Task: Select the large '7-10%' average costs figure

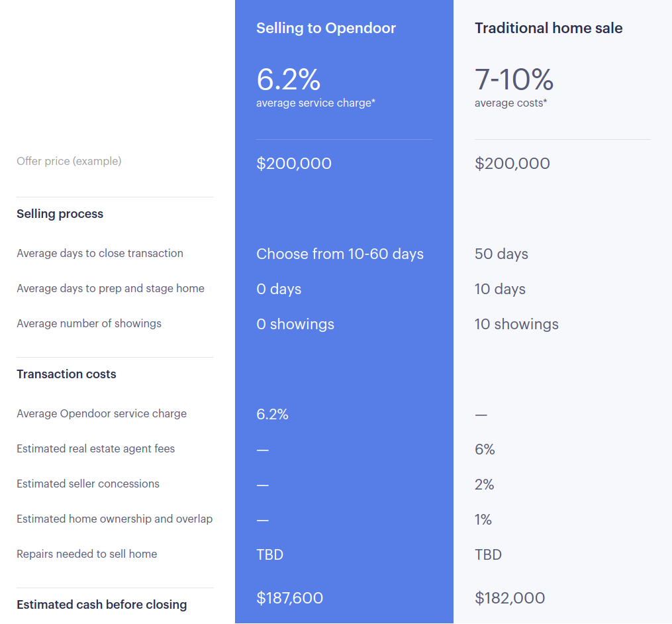Action: 514,79
